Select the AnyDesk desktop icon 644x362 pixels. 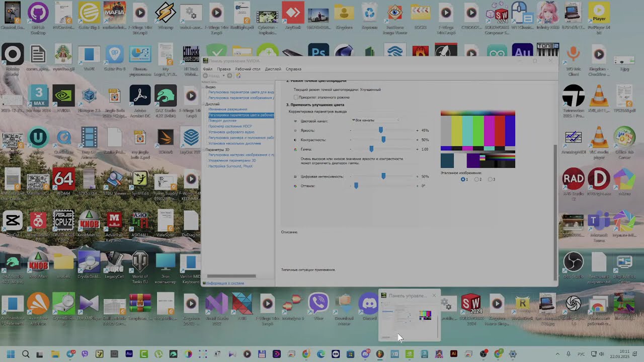293,16
